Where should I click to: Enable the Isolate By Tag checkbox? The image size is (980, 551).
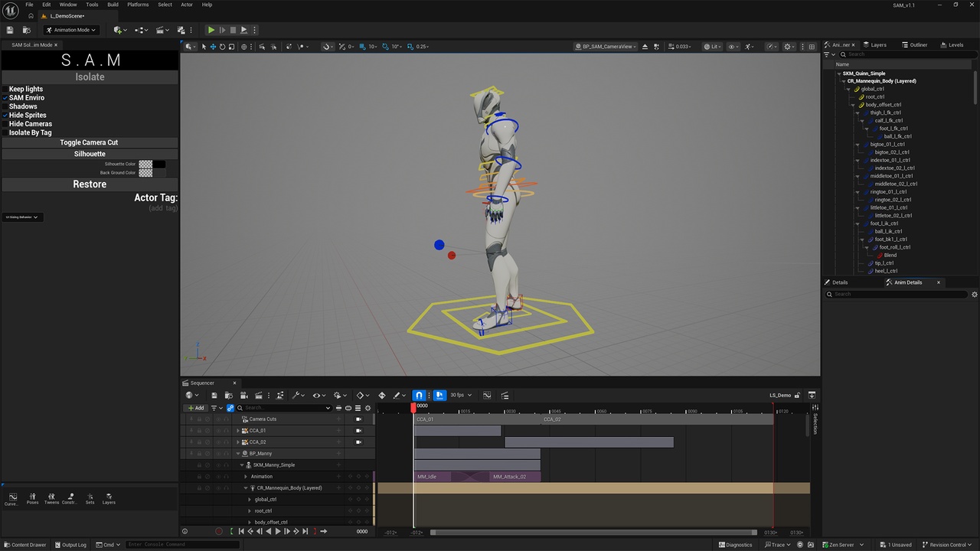click(x=5, y=132)
